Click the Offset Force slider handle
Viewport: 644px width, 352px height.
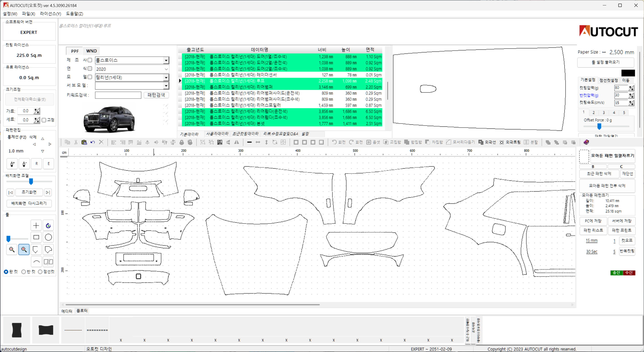[x=599, y=127]
